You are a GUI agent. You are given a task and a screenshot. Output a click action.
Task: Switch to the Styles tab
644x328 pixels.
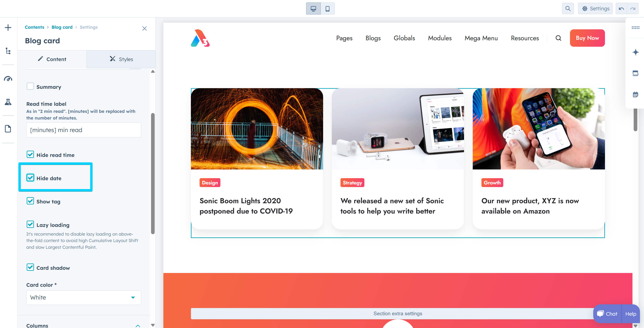[121, 59]
